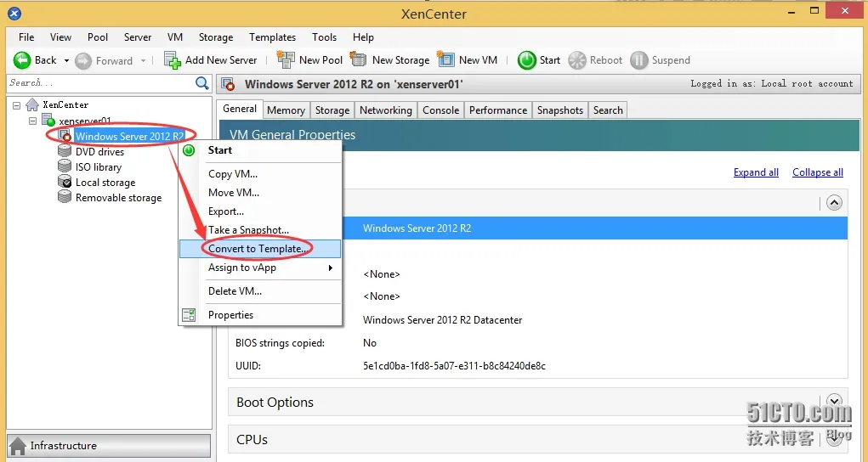
Task: Collapse the xenserver01 tree node
Action: tap(32, 121)
